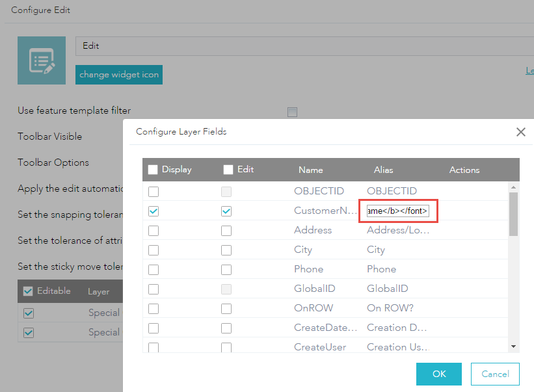Click the Alias column header
This screenshot has width=534, height=392.
pos(384,170)
